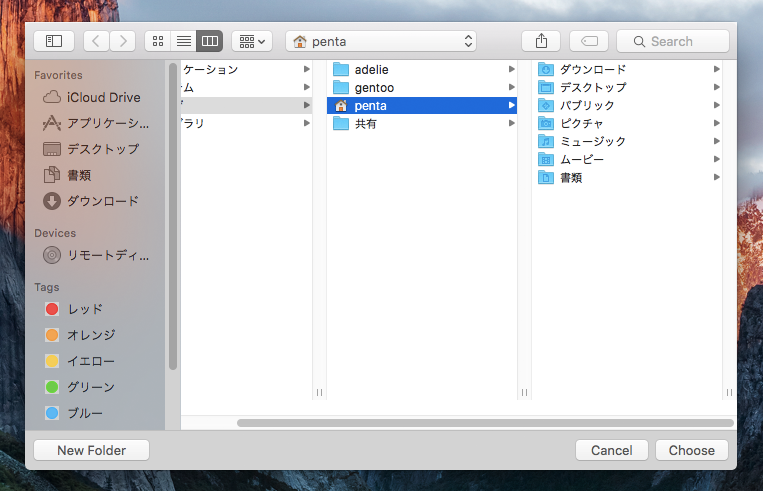Viewport: 763px width, 491px height.
Task: Expand the パブリック folder arrow
Action: tap(716, 106)
